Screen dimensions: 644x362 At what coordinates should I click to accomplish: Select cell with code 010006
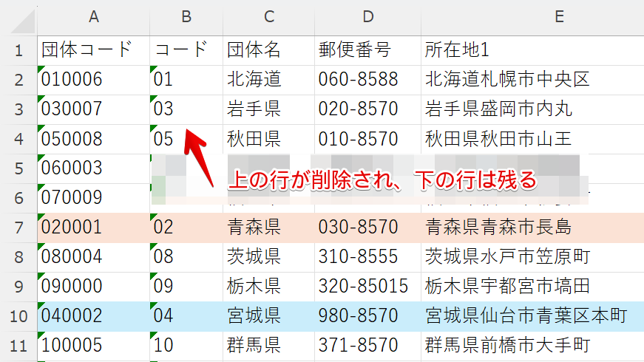pos(94,81)
